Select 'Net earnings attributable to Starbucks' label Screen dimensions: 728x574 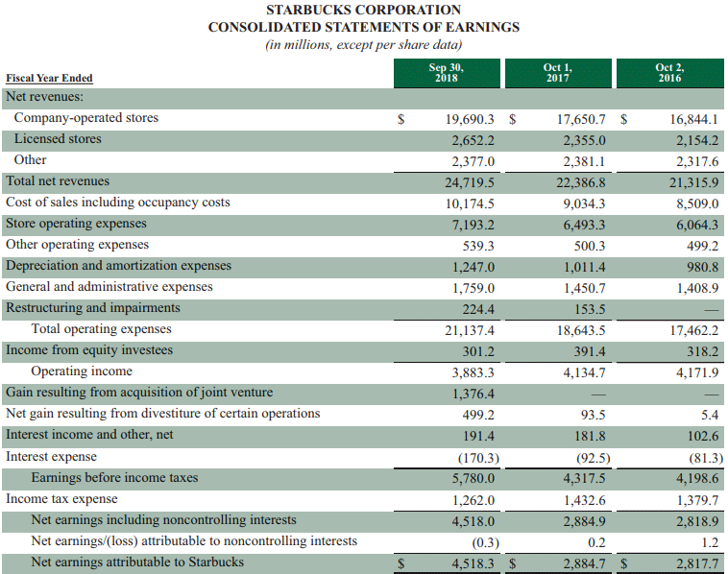pos(137,562)
